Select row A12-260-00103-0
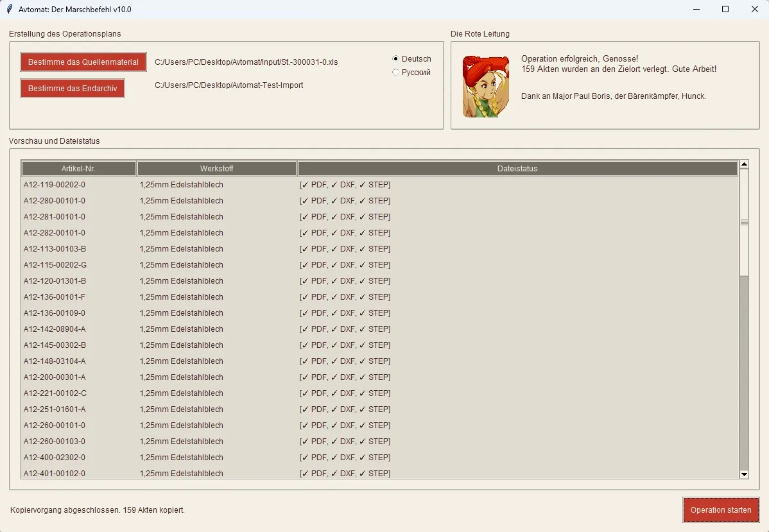 [55, 442]
